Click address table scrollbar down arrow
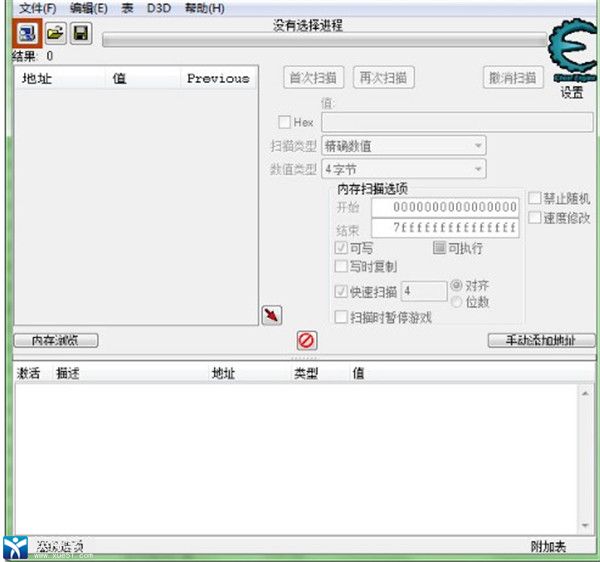The image size is (600, 562). (x=585, y=525)
